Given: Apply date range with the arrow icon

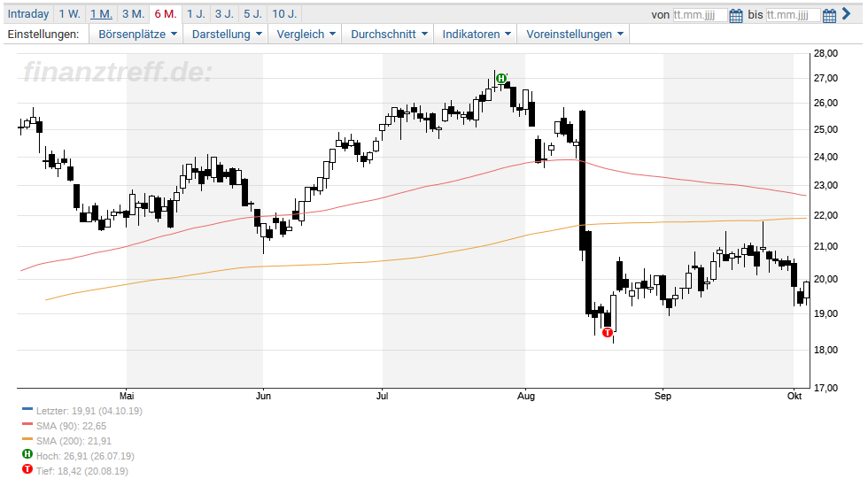Looking at the screenshot, I should (846, 14).
